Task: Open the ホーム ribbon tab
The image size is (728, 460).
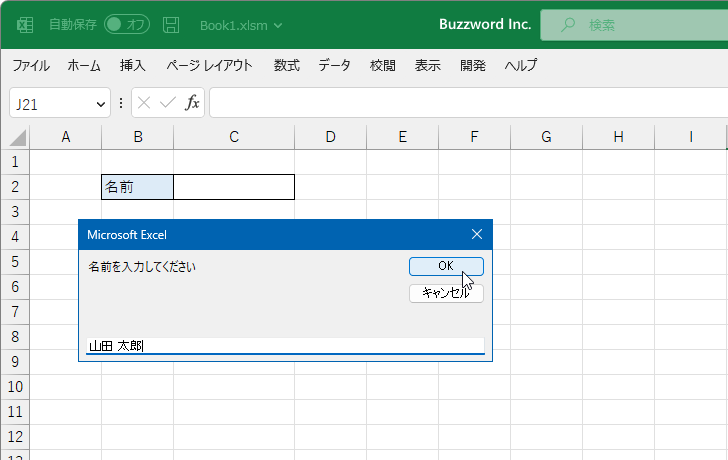Action: point(84,65)
